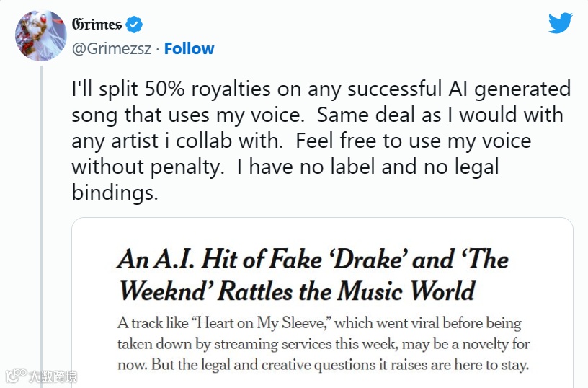The image size is (588, 388).
Task: Click the watermark logo icon in bottom-left corner
Action: [14, 376]
